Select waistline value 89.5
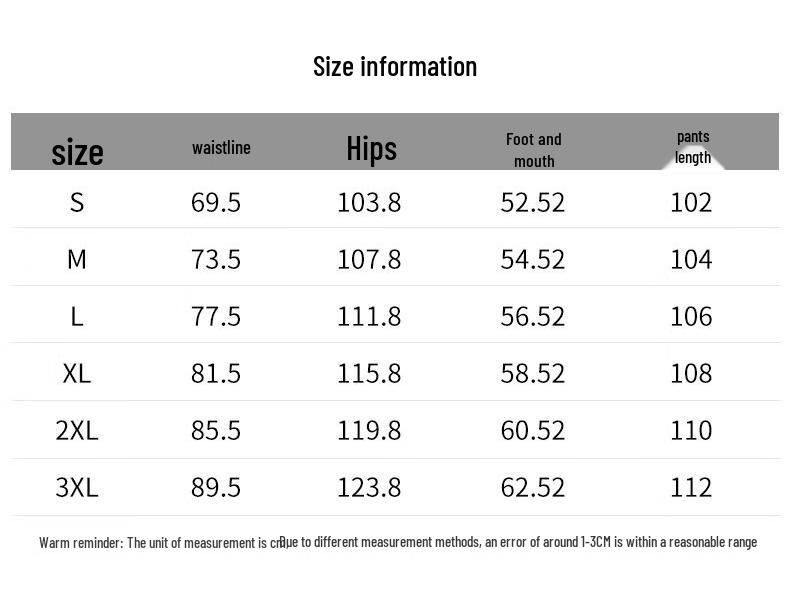Screen dimensions: 790x593 click(x=216, y=488)
